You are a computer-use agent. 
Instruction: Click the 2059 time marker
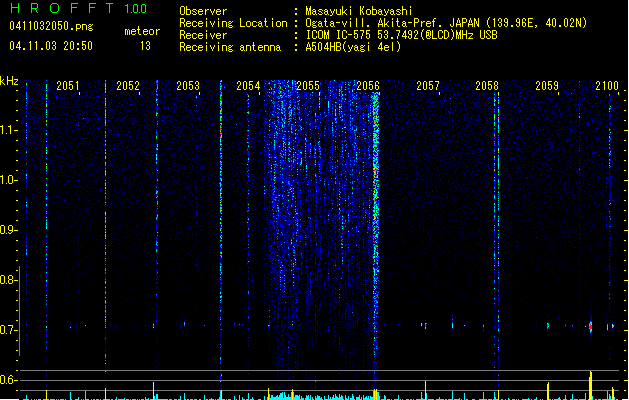pos(547,85)
